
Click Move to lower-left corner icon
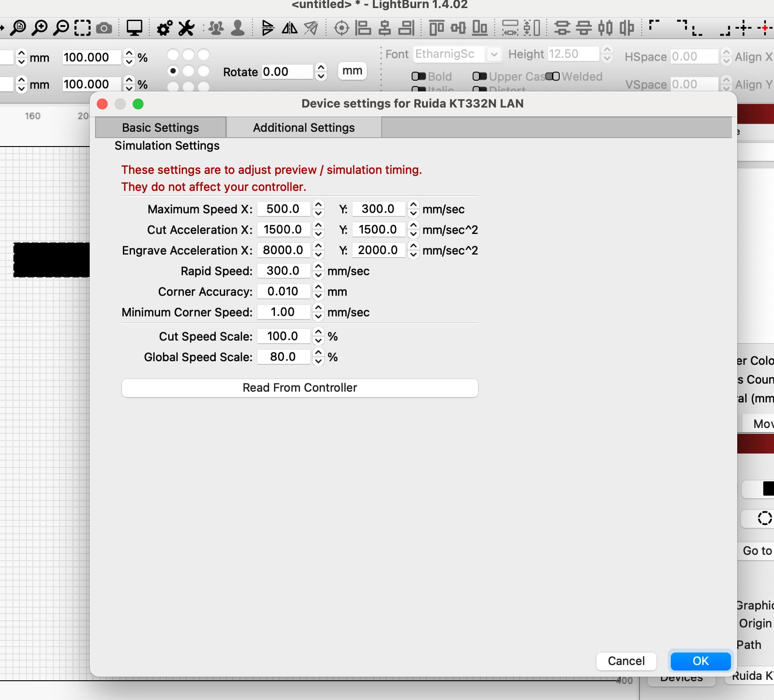click(697, 30)
